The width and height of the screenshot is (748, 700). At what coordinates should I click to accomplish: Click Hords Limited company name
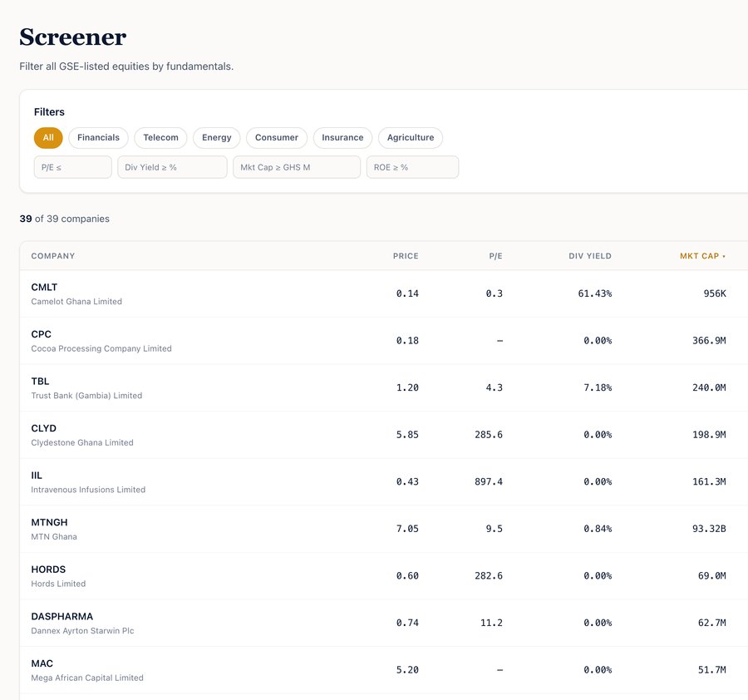(58, 584)
